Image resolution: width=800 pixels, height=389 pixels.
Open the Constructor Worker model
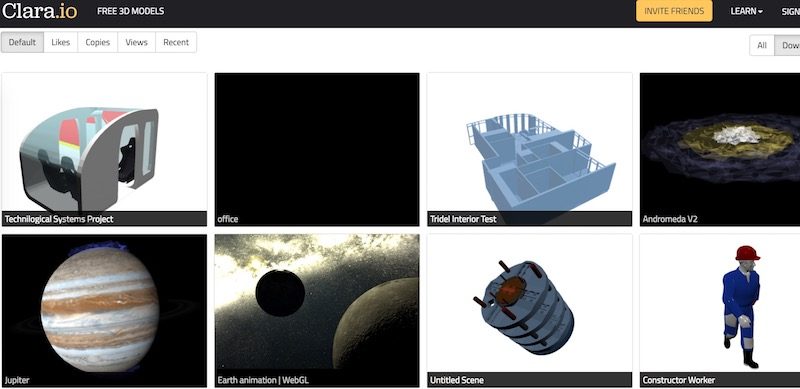pyautogui.click(x=720, y=310)
